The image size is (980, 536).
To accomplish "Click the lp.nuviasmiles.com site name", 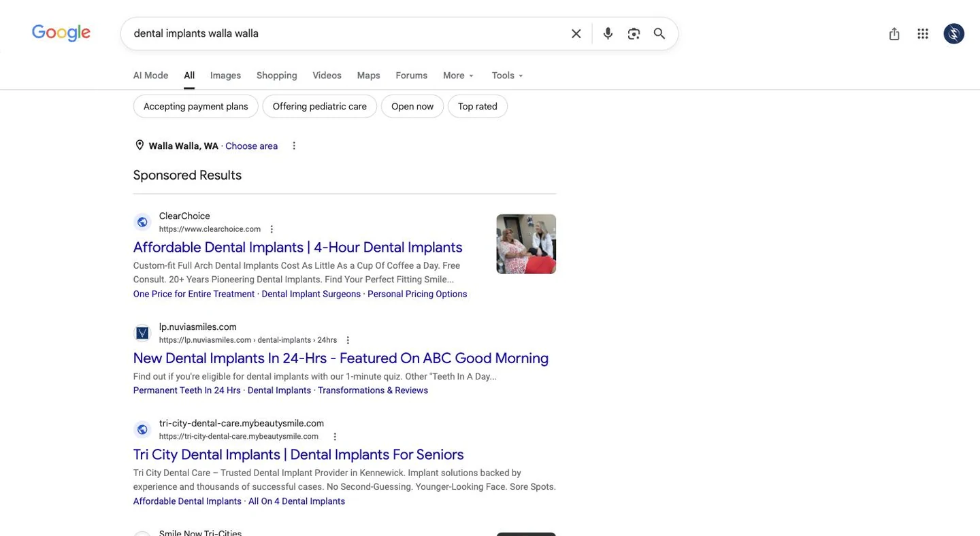I will pos(197,327).
